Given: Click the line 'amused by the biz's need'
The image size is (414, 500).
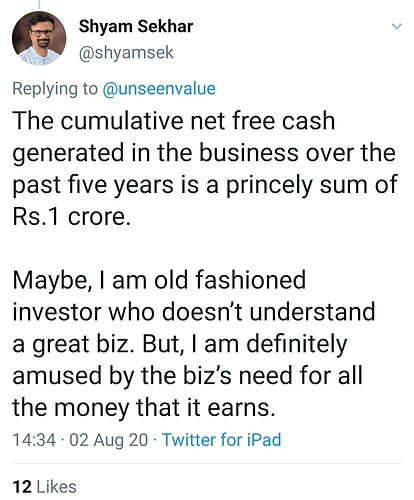Looking at the screenshot, I should 188,376.
